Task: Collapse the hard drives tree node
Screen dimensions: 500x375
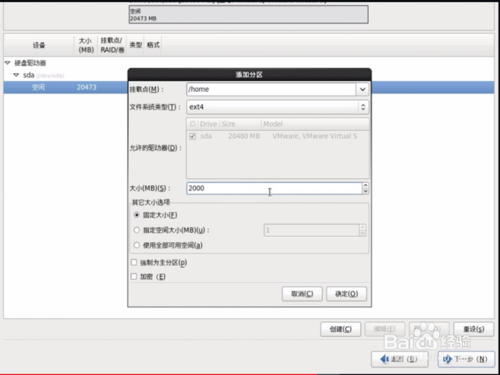Action: [8, 63]
